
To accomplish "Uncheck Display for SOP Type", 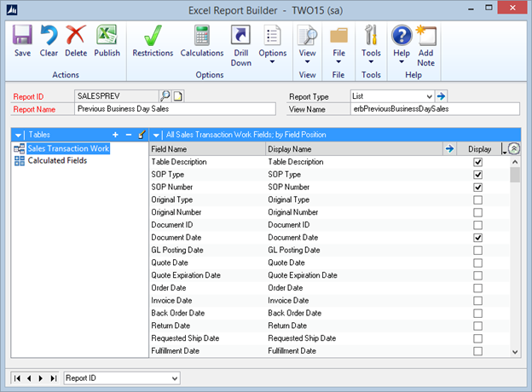I will coord(477,175).
